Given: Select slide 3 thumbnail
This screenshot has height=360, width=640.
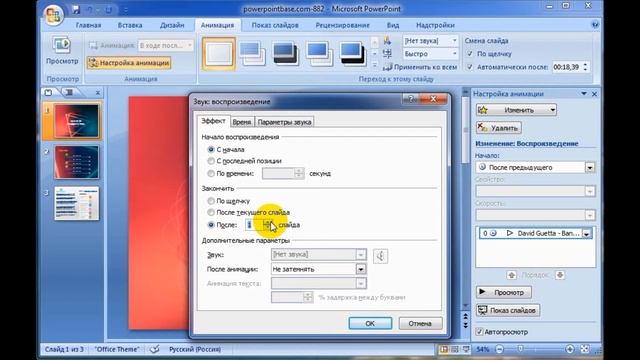Looking at the screenshot, I should tap(76, 203).
